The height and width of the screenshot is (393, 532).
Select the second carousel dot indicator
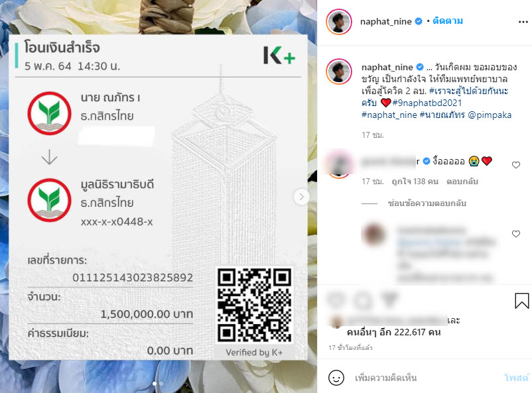161,384
